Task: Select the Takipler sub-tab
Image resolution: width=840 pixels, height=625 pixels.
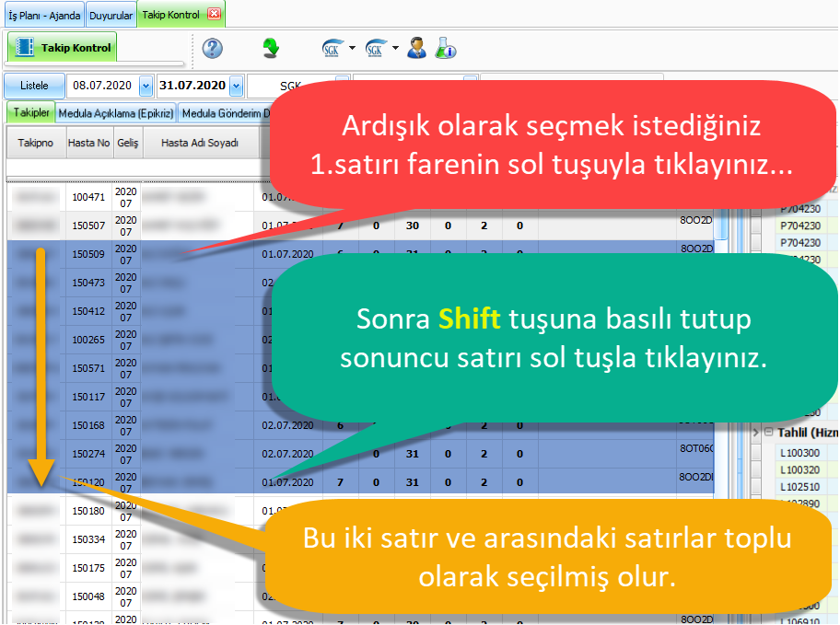Action: (31, 112)
